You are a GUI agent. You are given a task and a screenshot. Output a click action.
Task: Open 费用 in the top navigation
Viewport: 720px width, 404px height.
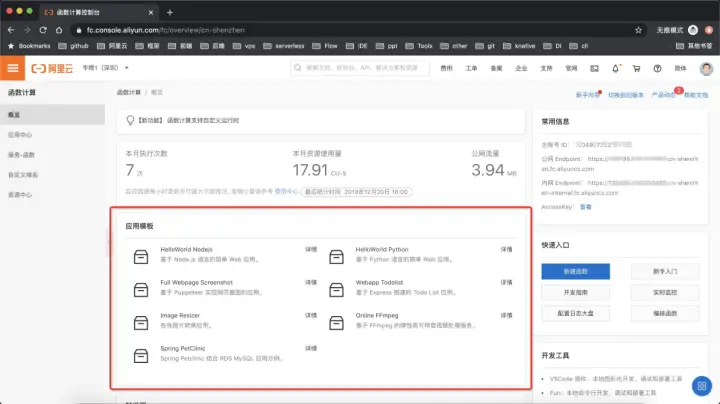coord(446,68)
